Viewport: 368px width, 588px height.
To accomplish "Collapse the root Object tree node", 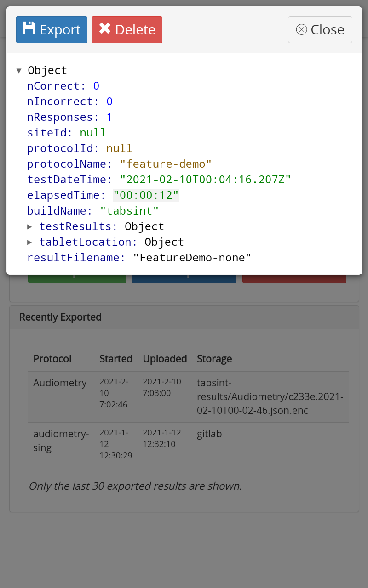I will click(x=19, y=70).
